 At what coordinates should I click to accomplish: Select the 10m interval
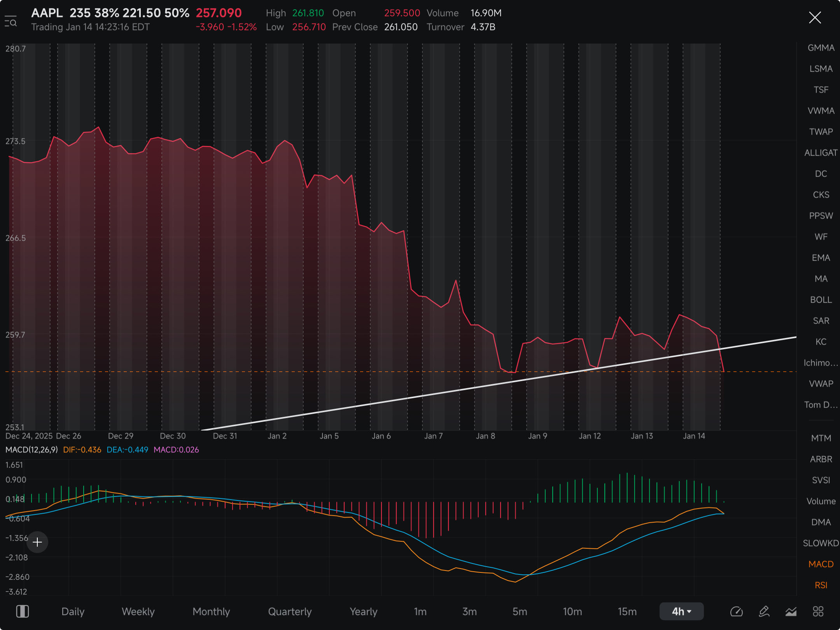pyautogui.click(x=572, y=611)
